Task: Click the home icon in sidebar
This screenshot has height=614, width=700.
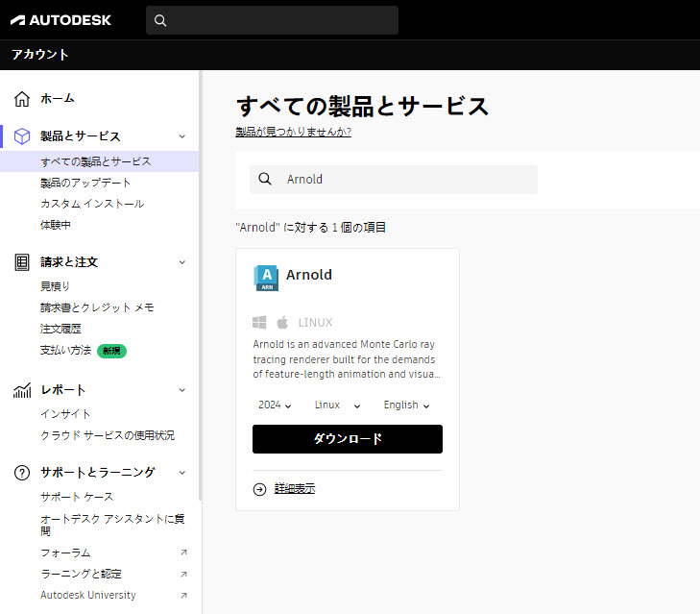Action: pyautogui.click(x=22, y=99)
